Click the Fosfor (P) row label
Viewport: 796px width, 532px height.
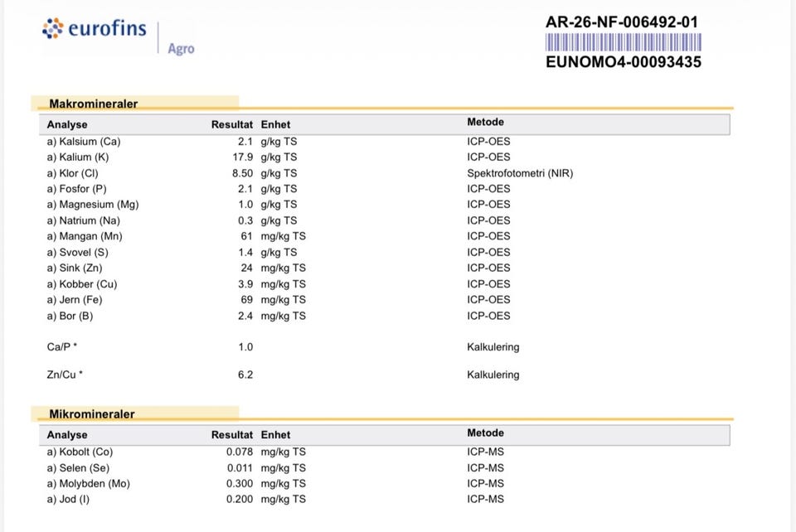tap(76, 189)
